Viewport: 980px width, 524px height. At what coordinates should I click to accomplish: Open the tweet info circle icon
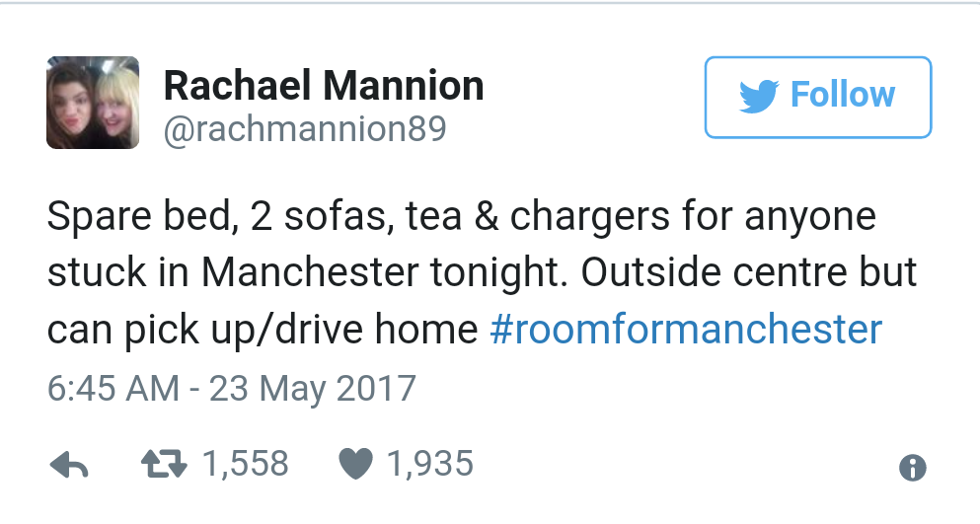point(912,468)
